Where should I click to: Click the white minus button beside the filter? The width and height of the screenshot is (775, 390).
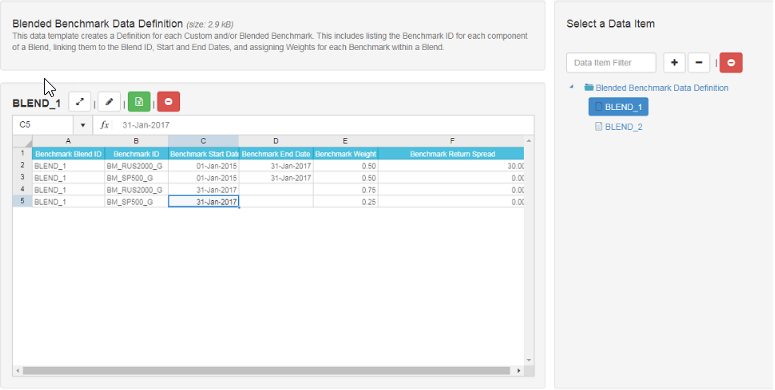pos(699,63)
